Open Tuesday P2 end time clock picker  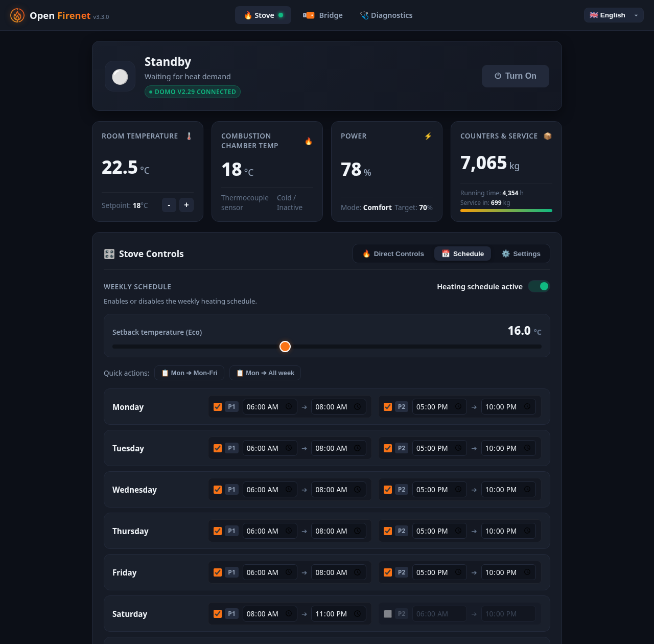tap(527, 448)
